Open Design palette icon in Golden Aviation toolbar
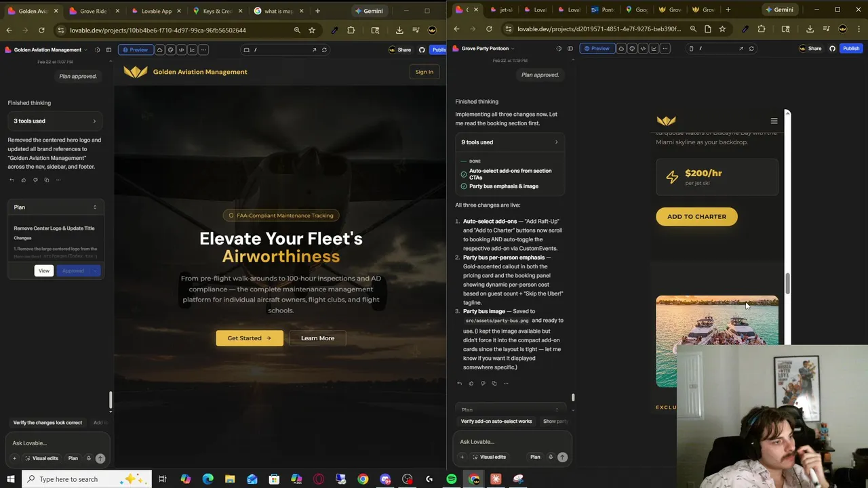 coord(171,49)
